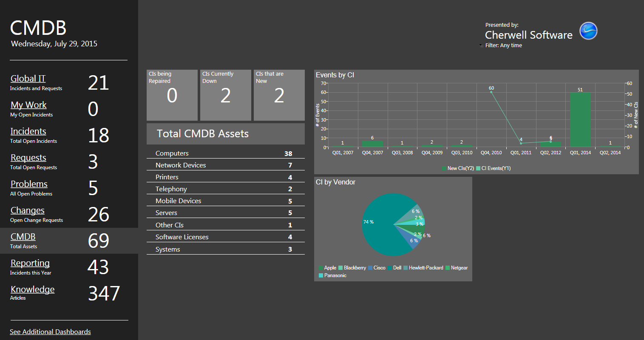Viewport: 644px width, 340px height.
Task: Go to My Work open incidents
Action: pos(28,105)
